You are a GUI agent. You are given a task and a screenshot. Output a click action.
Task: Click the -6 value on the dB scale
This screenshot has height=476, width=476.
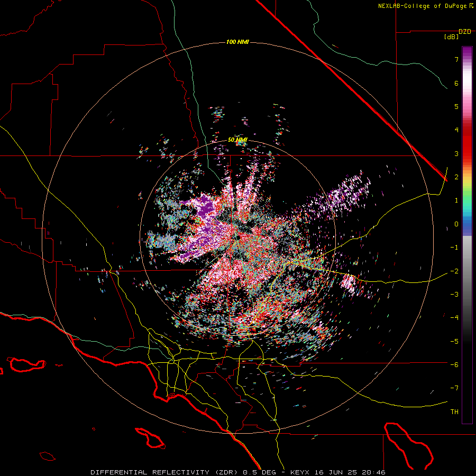coord(454,365)
